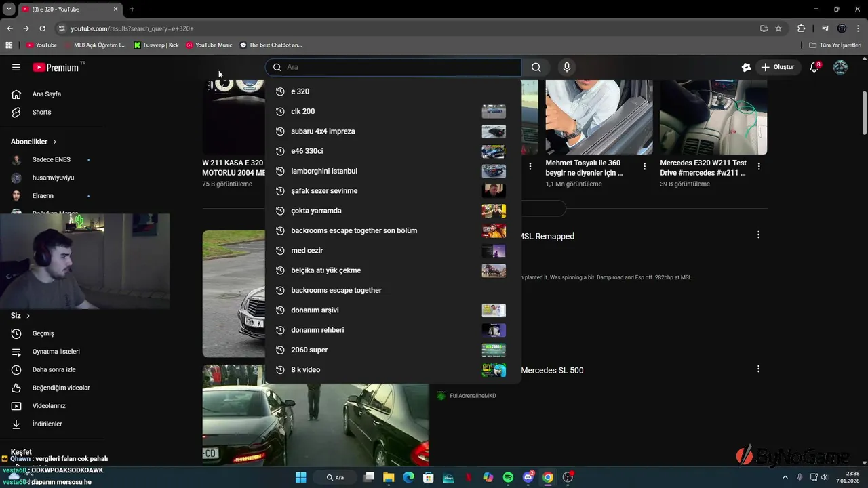The width and height of the screenshot is (868, 488).
Task: Open FullAdrenalineMKD channel link
Action: 473,396
